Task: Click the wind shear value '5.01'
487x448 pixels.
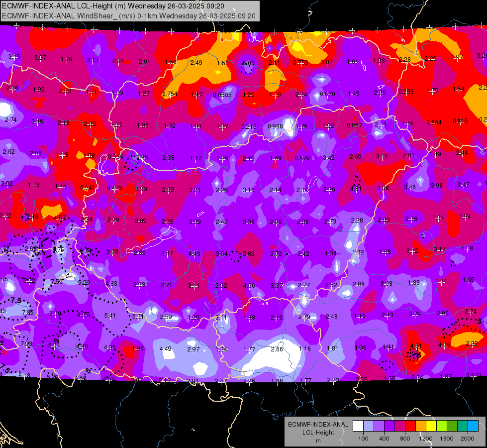Action: 138,317
